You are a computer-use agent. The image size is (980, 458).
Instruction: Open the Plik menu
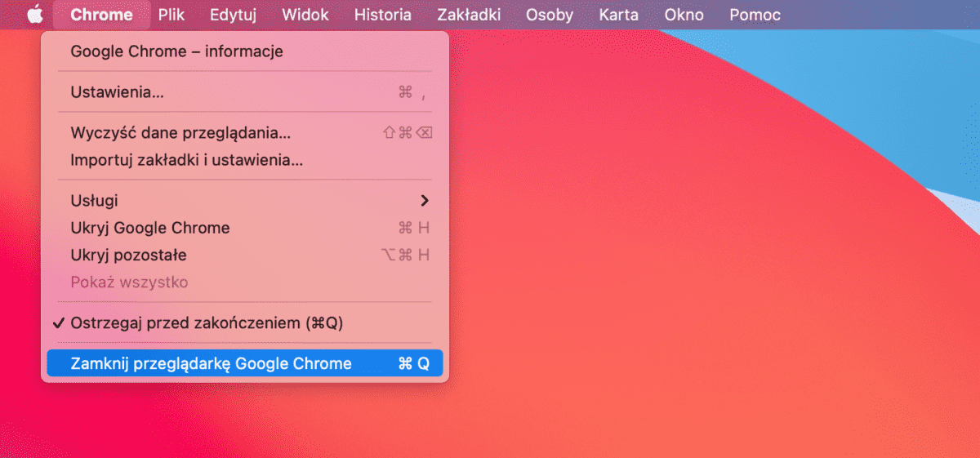point(171,15)
